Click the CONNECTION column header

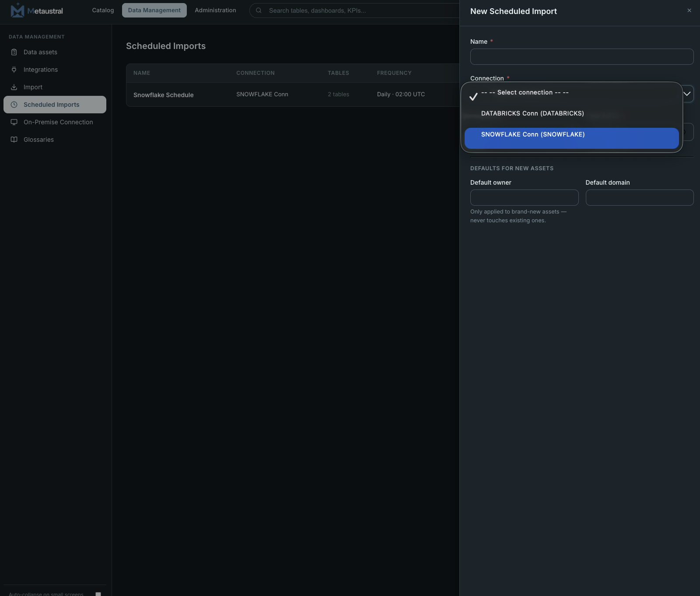pos(255,73)
